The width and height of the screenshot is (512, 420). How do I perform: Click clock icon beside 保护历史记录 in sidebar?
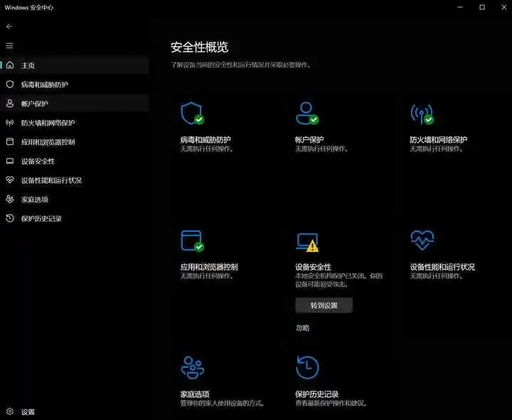(x=10, y=218)
